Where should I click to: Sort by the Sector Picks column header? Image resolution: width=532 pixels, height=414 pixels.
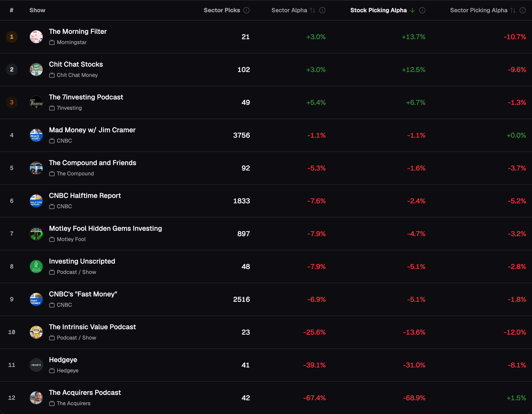[222, 10]
